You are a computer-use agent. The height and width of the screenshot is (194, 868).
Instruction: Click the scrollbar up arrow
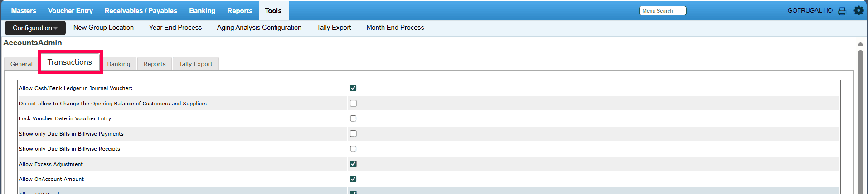pyautogui.click(x=860, y=44)
